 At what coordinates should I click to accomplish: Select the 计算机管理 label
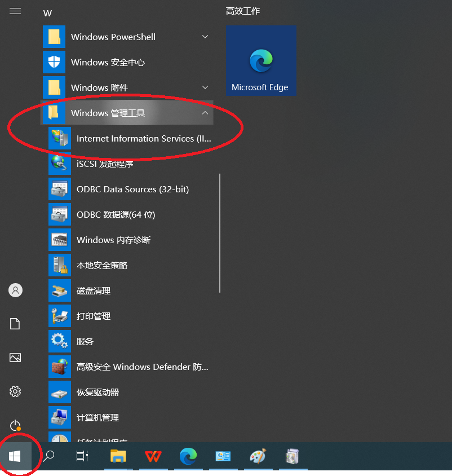click(98, 418)
